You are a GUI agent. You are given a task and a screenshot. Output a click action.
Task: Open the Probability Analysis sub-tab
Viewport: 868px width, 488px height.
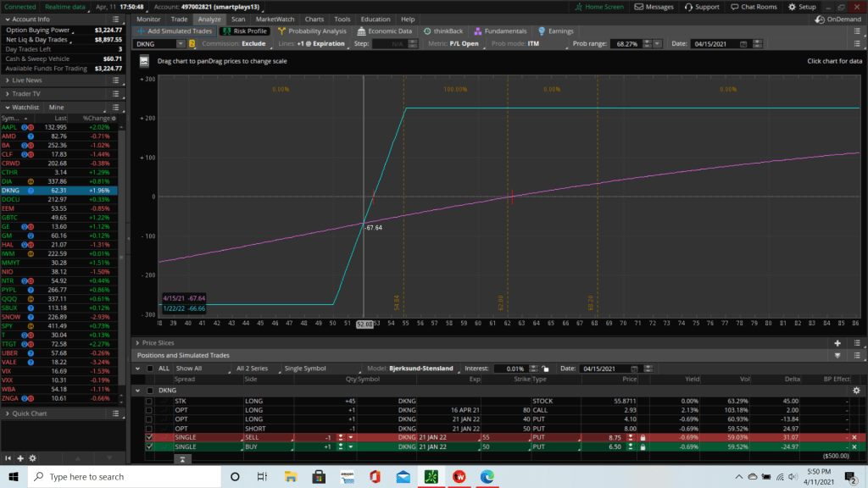(x=312, y=31)
